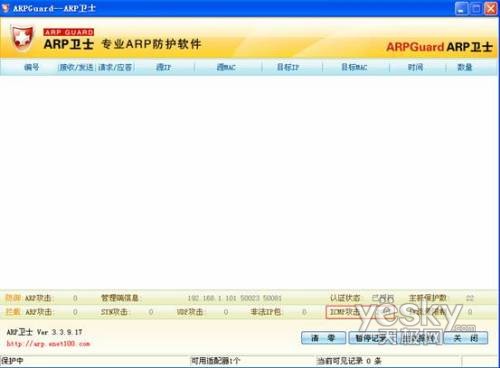This screenshot has width=500, height=368.
Task: Sort by the 源MAC column header
Action: tap(226, 67)
